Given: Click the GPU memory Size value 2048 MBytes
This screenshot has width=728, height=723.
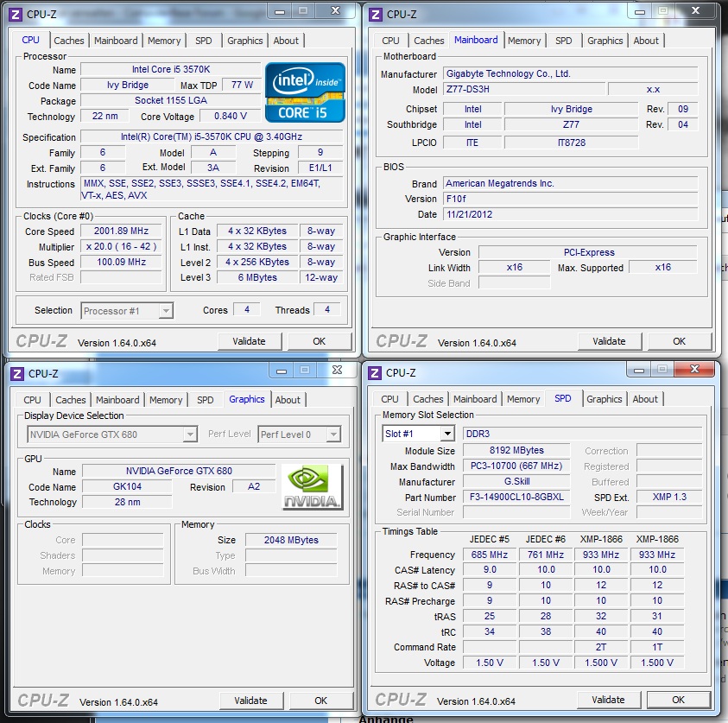Looking at the screenshot, I should 291,541.
